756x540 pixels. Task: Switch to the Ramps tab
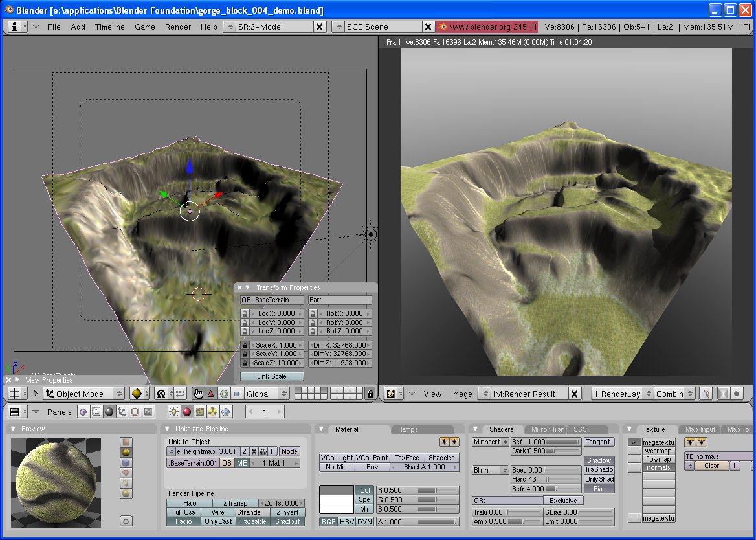[x=408, y=429]
